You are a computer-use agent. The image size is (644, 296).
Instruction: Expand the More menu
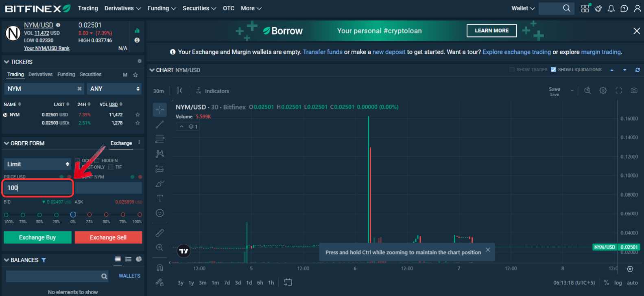[251, 8]
